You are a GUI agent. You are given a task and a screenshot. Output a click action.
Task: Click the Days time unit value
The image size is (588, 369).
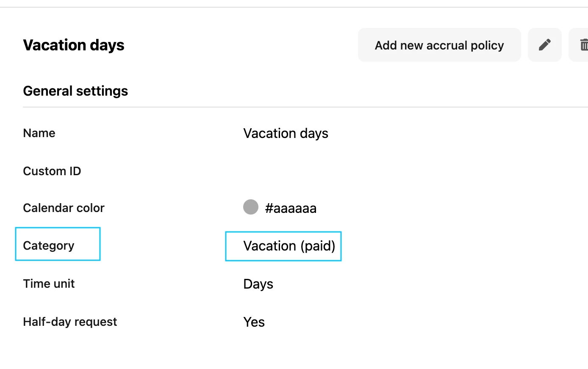pos(258,284)
